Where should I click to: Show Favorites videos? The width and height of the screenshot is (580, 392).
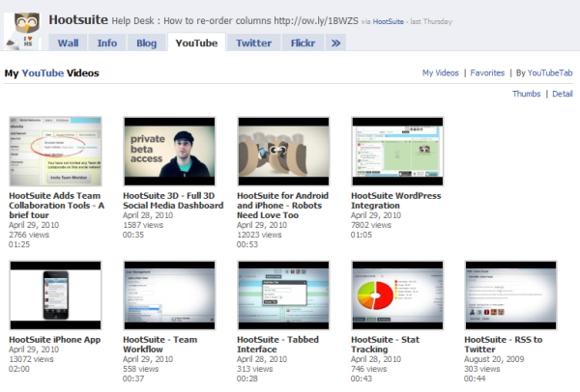click(487, 72)
